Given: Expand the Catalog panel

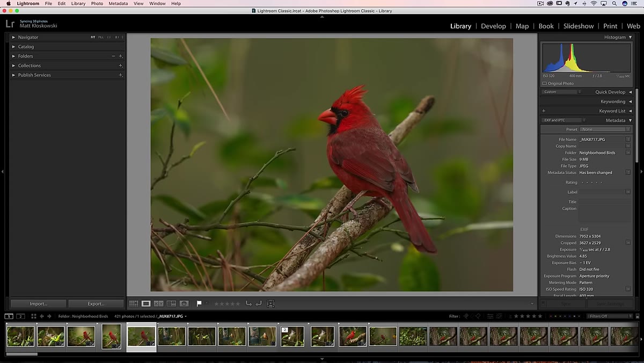Looking at the screenshot, I should pos(14,47).
